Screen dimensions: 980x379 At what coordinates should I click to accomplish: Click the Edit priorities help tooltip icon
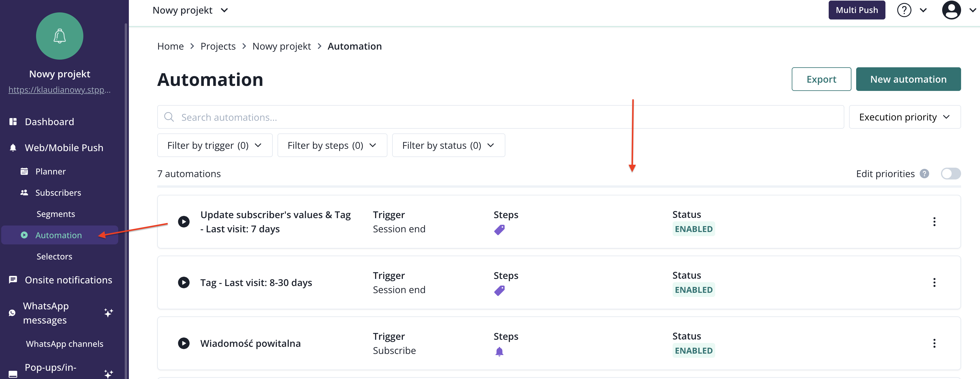tap(924, 174)
